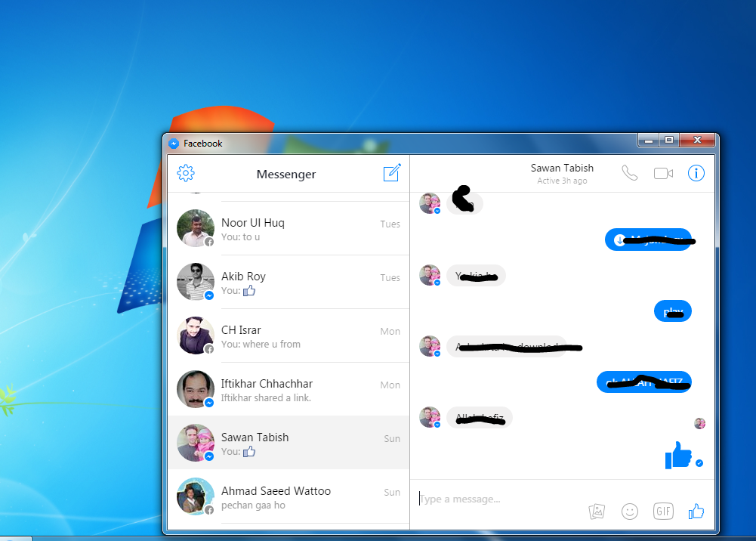Click Akib Roy's profile picture
This screenshot has height=541, width=756.
click(196, 282)
